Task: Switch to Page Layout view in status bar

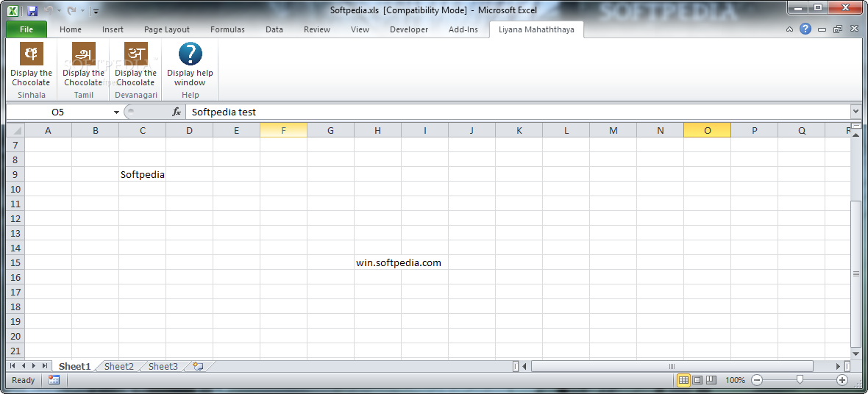Action: click(697, 380)
